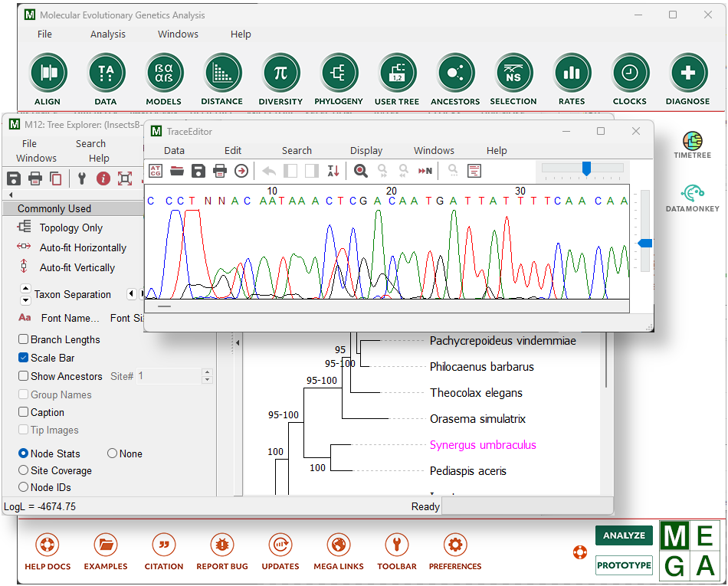This screenshot has width=728, height=586.
Task: Click the DIAGNOSE plus icon
Action: [x=687, y=73]
